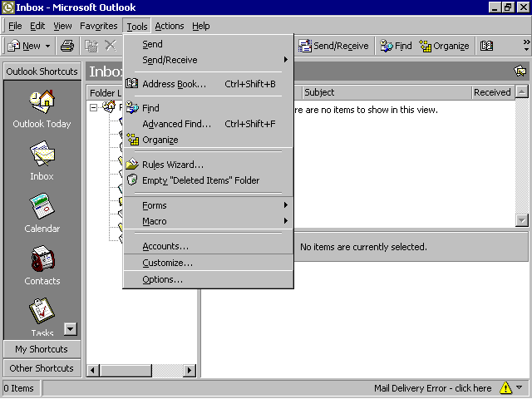The width and height of the screenshot is (532, 399).
Task: Click the folder list horizontal scroll thumb
Action: pyautogui.click(x=126, y=370)
